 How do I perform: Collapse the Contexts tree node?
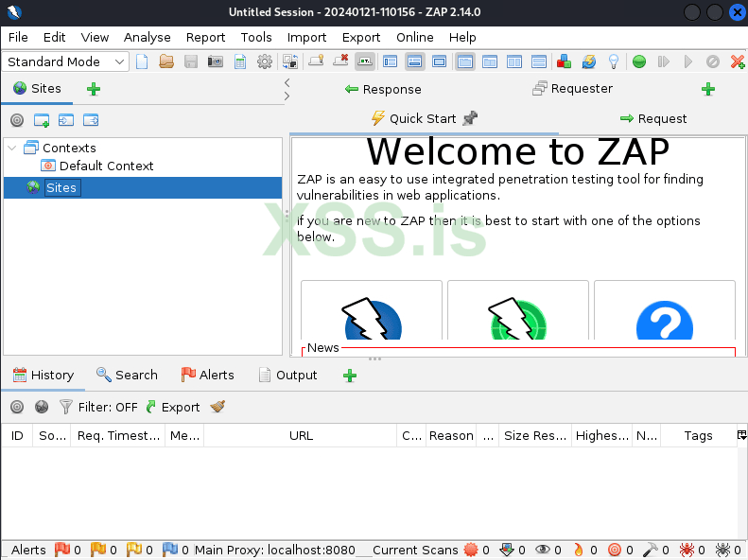tap(12, 148)
